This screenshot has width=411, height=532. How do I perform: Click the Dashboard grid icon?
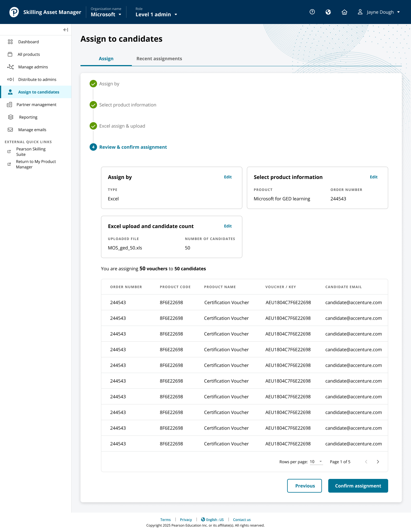coord(10,42)
